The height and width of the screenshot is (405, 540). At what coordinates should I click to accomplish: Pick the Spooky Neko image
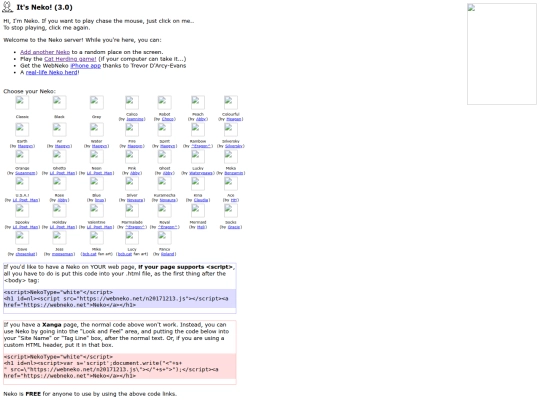pos(22,211)
